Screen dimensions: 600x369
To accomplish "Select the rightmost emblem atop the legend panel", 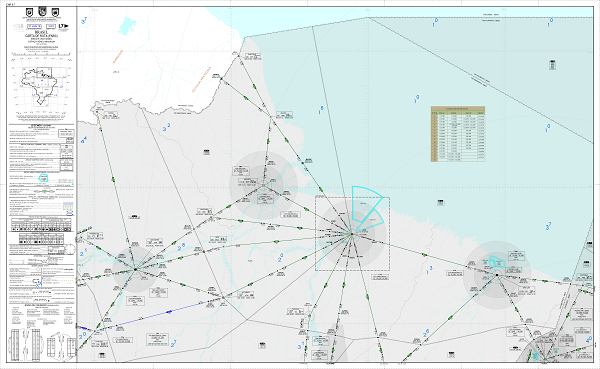I will [x=55, y=12].
